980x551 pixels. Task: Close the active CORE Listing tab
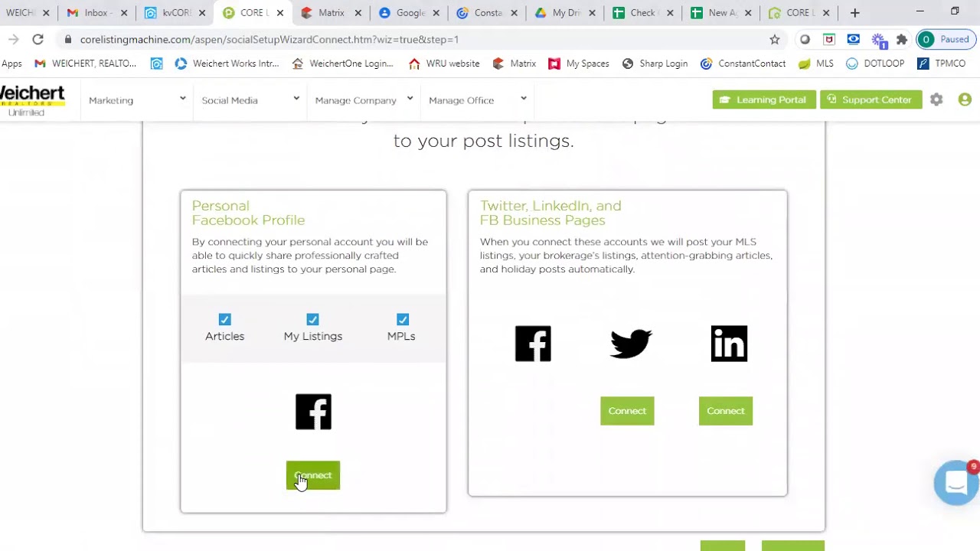[280, 13]
